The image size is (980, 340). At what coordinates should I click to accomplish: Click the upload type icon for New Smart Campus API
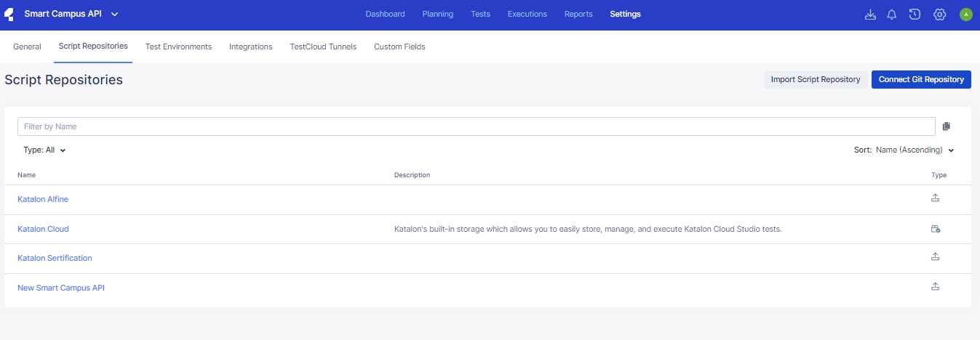[936, 286]
